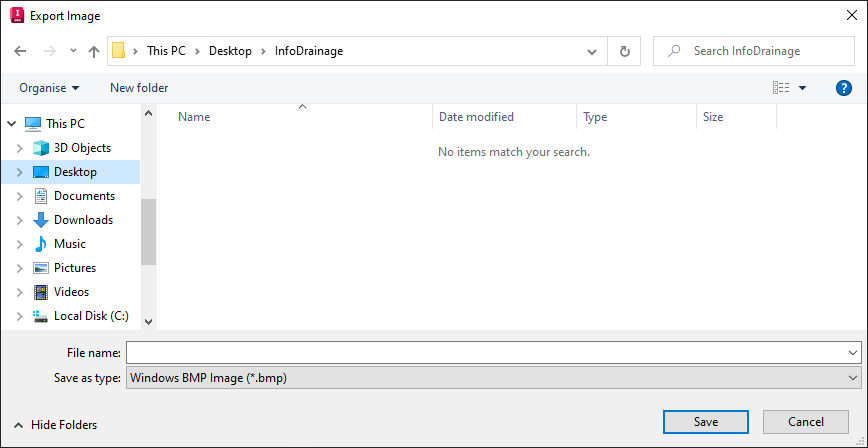The image size is (868, 448).
Task: Expand the Music tree node
Action: coord(19,244)
